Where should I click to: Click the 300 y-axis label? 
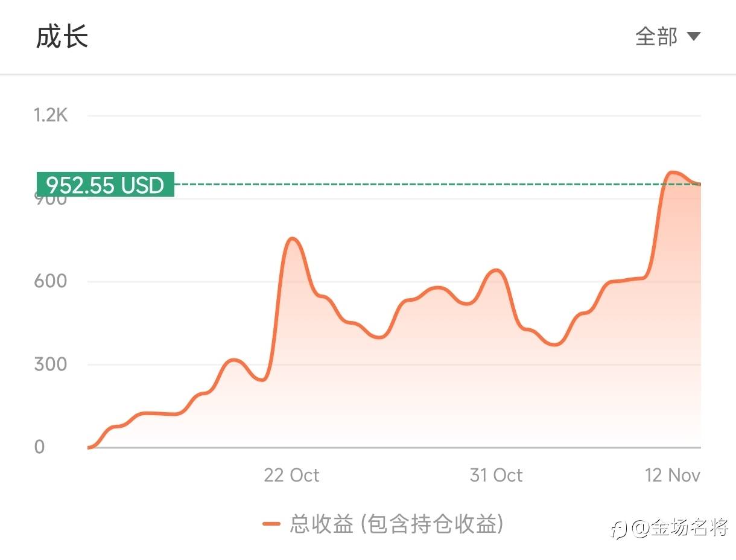click(49, 364)
